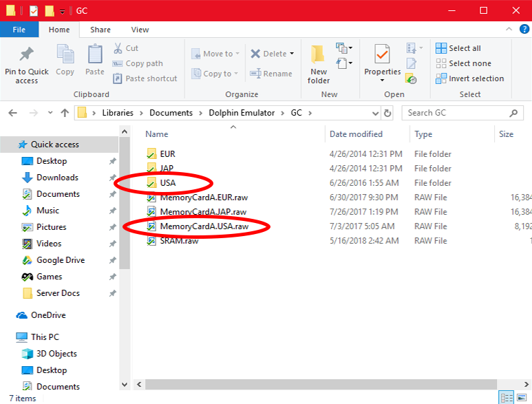Click the New folder icon

tap(319, 55)
